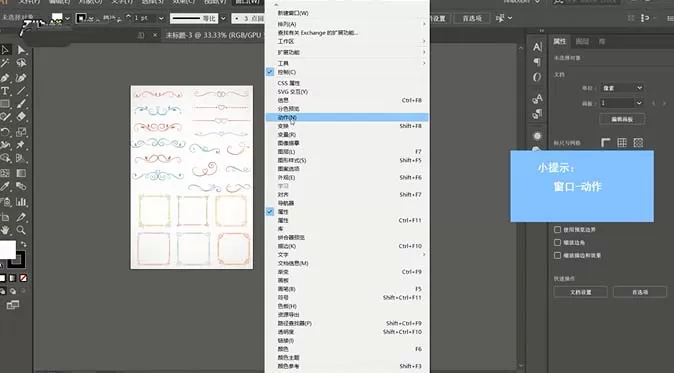Click the artboard with ornament illustrations
674x373 pixels.
[x=192, y=177]
